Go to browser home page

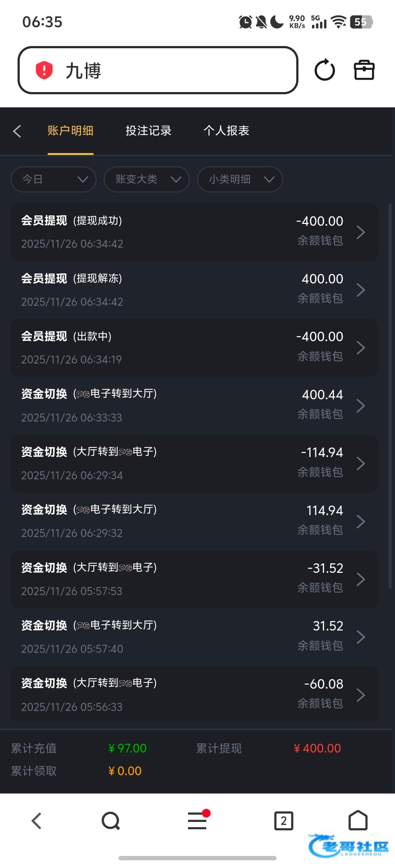pos(358,821)
